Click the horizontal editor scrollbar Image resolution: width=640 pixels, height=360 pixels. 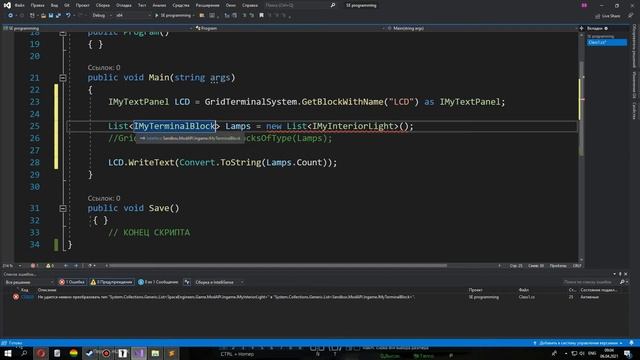[278, 266]
